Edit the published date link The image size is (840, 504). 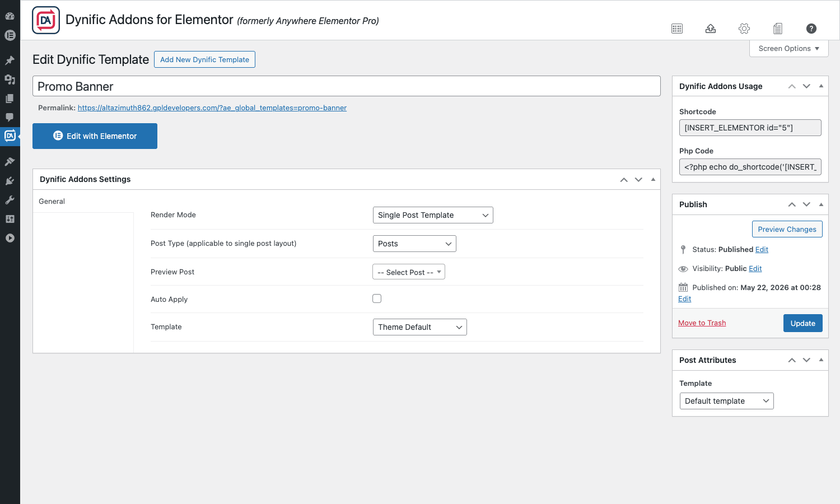click(x=684, y=299)
